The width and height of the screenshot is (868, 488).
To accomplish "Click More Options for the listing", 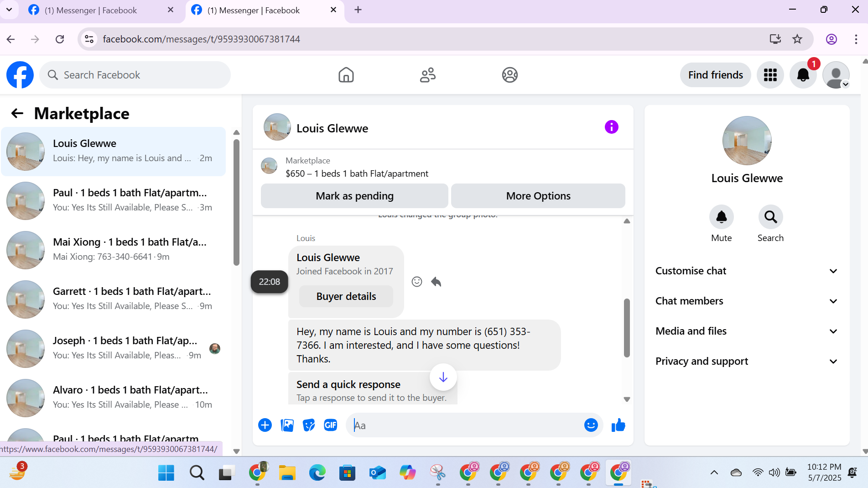I will [538, 196].
